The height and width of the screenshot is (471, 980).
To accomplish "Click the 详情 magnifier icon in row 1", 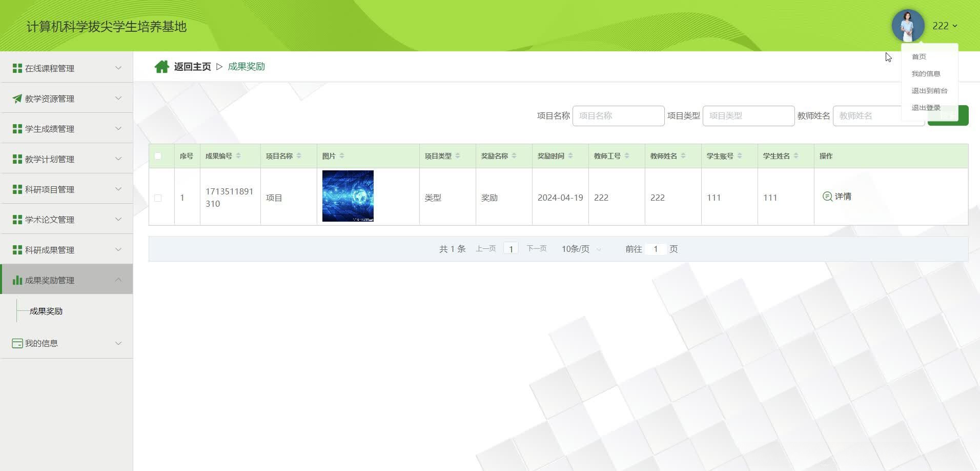I will coord(827,197).
